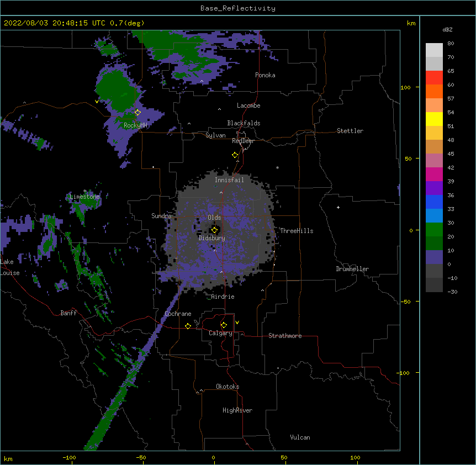The height and width of the screenshot is (465, 476).
Task: Pick the red swatch in dBZ legend
Action: [434, 77]
